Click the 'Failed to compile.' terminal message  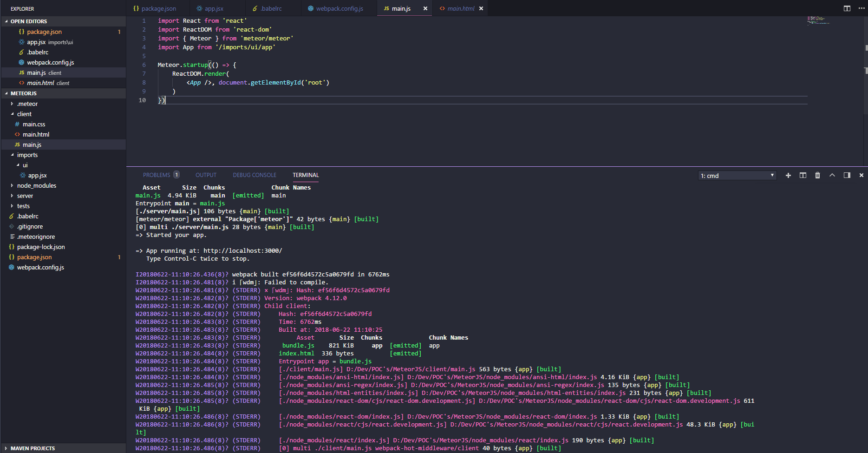[x=296, y=282]
